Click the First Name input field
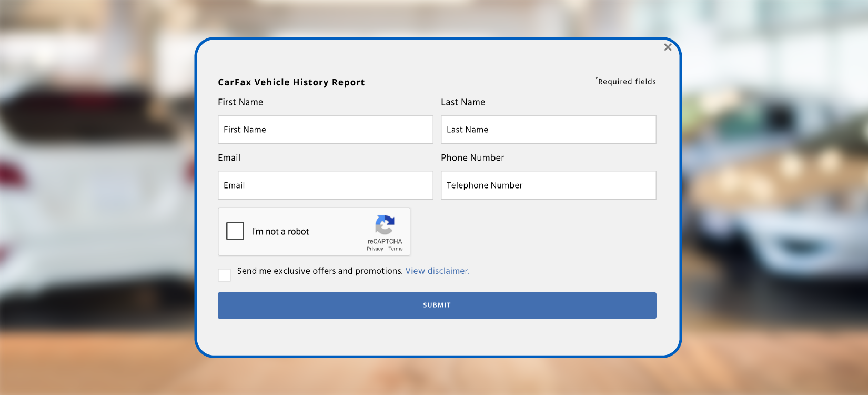Screen dimensions: 868x395 coord(326,130)
